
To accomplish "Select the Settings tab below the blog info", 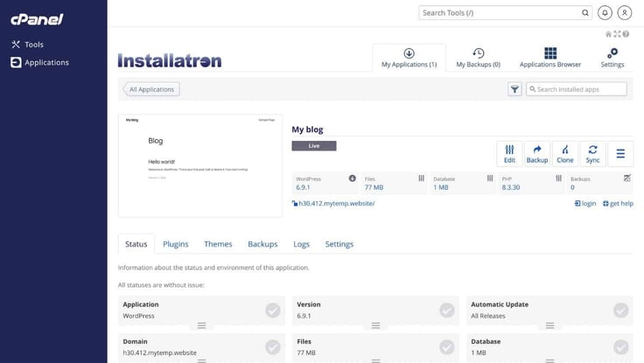I will [x=339, y=244].
